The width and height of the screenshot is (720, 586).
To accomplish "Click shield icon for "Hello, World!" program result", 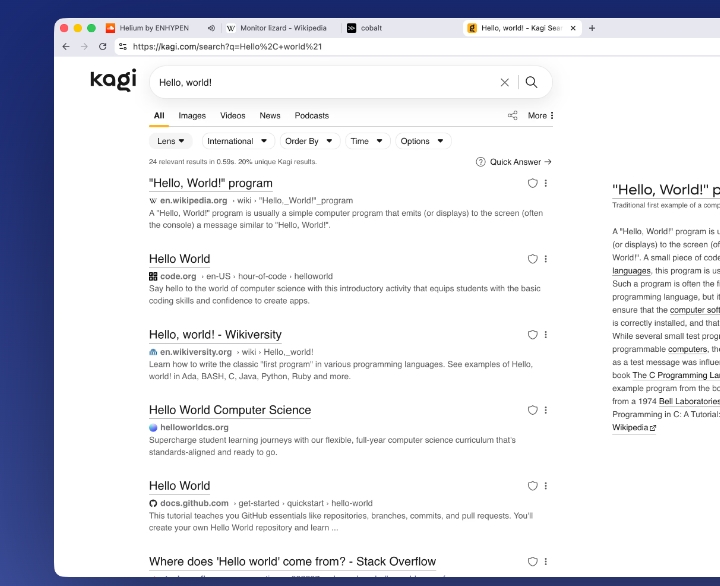I will tap(532, 183).
